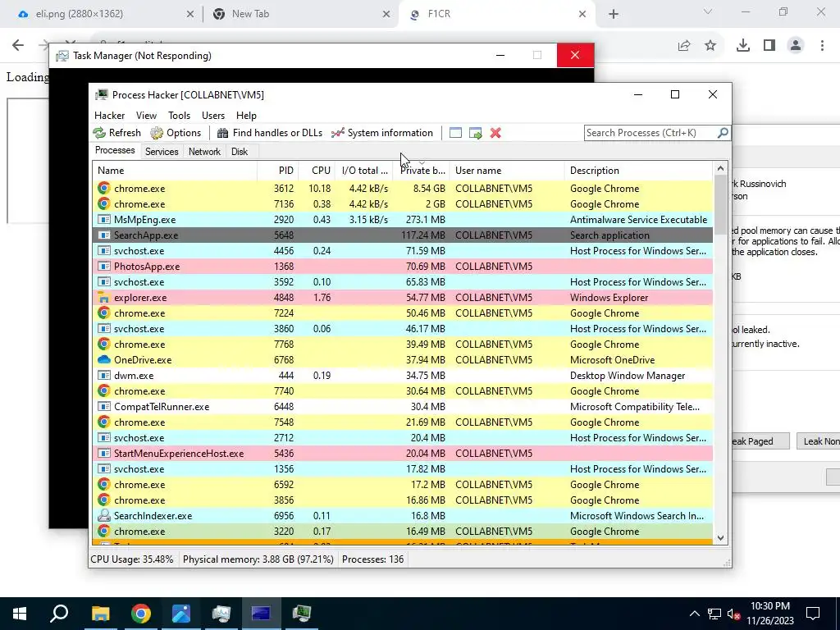Image resolution: width=840 pixels, height=630 pixels.
Task: Click the red X terminate icon
Action: (x=495, y=133)
